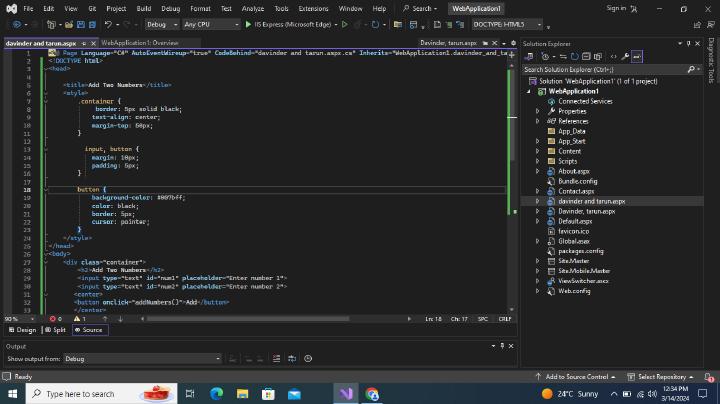
Task: Click the clock icon in Output toolbar
Action: tap(308, 359)
